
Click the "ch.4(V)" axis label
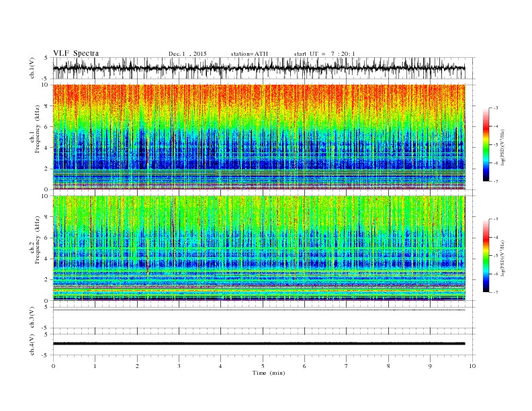[x=32, y=345]
